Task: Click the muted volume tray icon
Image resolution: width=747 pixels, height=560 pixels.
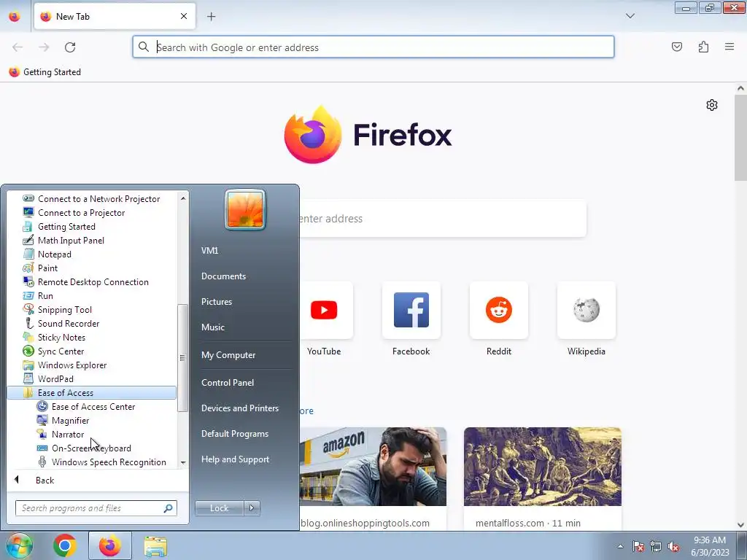Action: click(673, 547)
